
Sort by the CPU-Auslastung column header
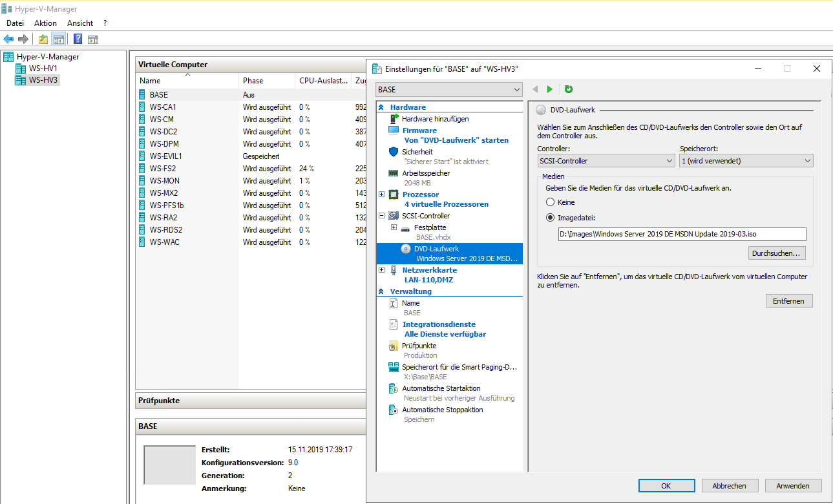(323, 81)
